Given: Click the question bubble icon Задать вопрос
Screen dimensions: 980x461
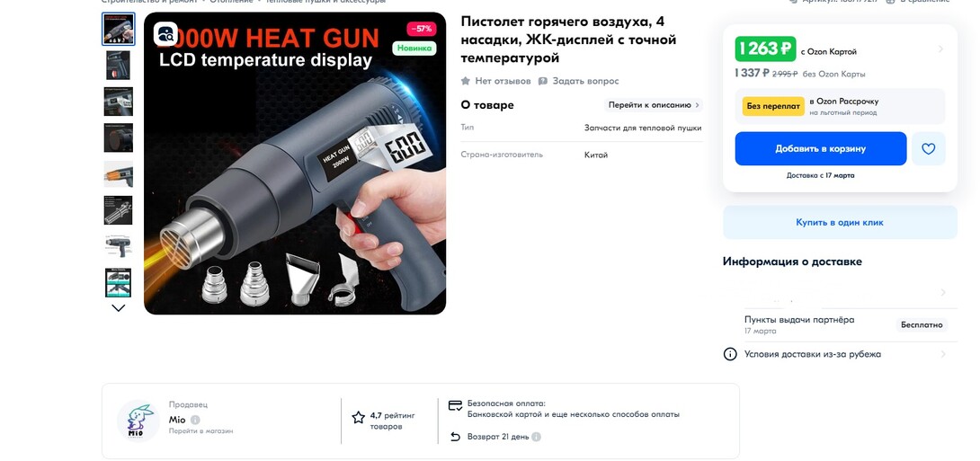Looking at the screenshot, I should click(542, 81).
